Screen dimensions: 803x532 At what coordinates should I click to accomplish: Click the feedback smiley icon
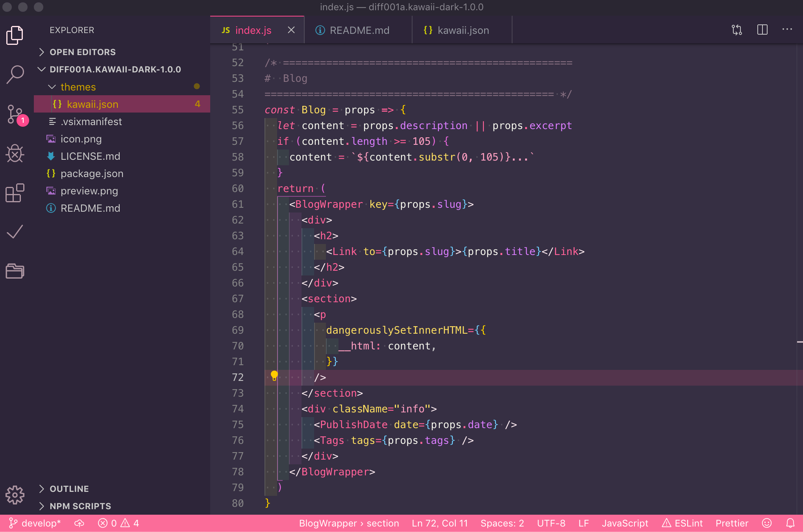767,523
